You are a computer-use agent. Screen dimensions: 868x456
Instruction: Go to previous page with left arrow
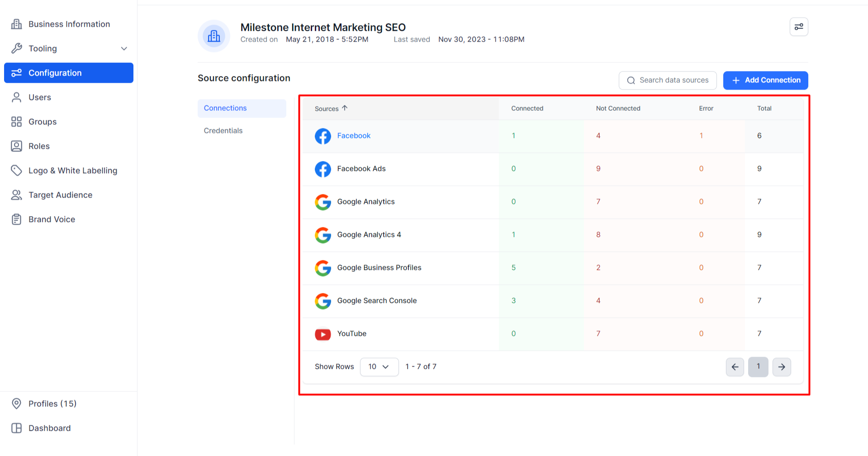(x=735, y=367)
